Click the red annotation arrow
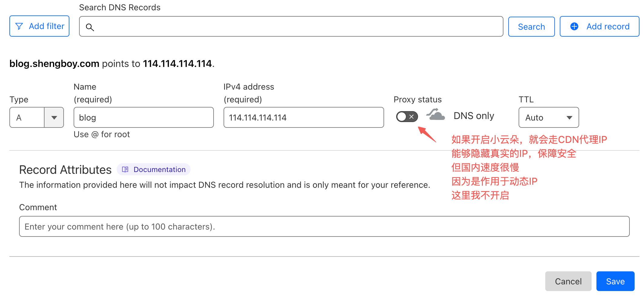This screenshot has width=644, height=298. 427,134
